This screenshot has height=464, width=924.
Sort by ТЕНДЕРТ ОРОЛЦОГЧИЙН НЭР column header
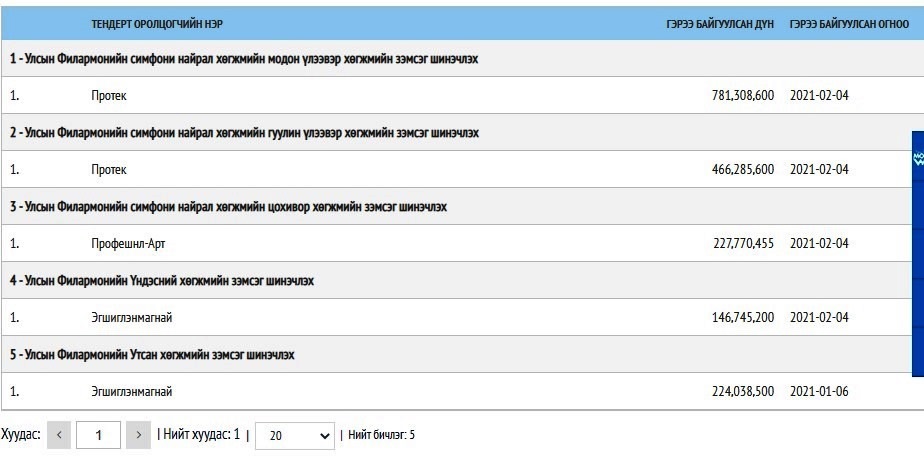[157, 24]
